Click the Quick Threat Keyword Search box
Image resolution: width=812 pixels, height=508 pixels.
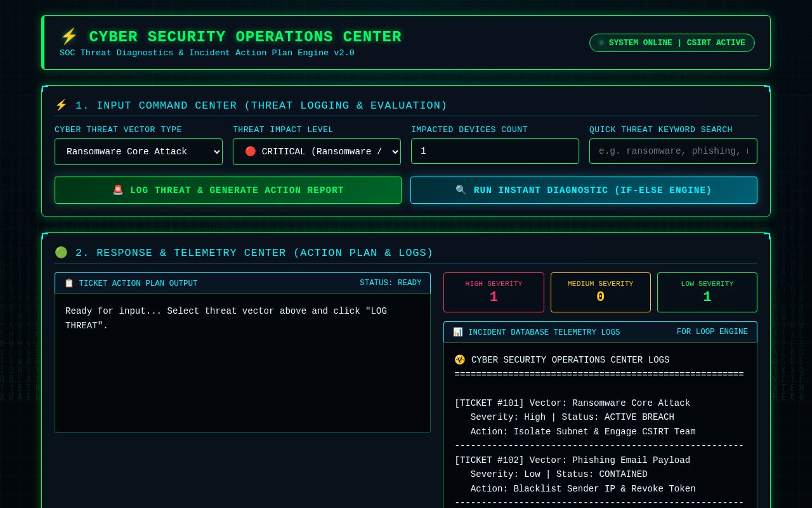point(673,151)
